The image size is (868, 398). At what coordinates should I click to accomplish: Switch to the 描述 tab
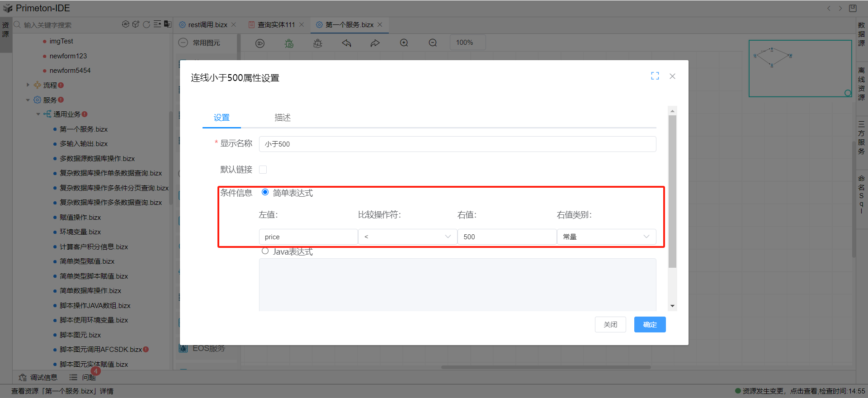pos(283,118)
